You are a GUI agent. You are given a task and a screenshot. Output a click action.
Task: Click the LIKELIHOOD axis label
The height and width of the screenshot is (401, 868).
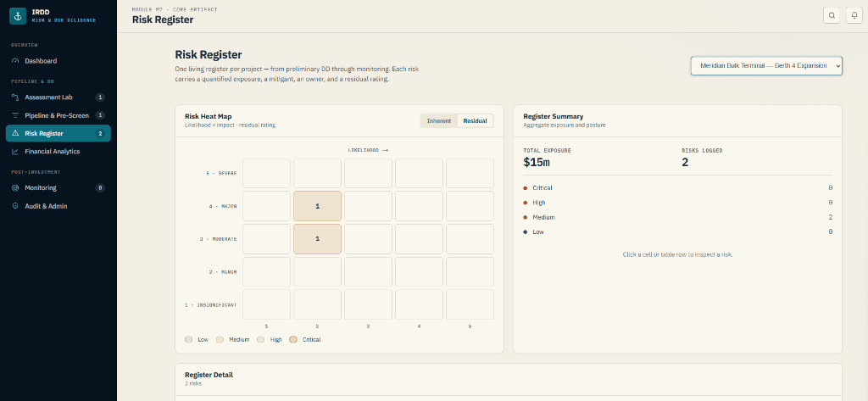[368, 150]
